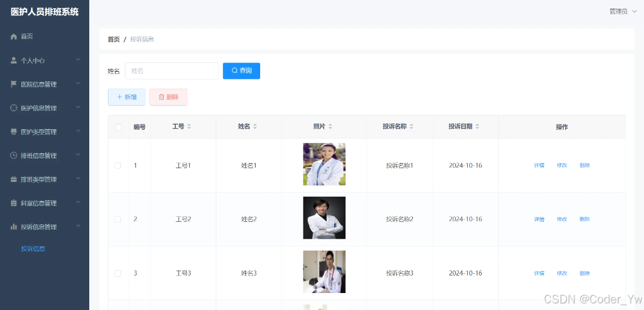This screenshot has width=644, height=310.
Task: Sort by 姓名 column using sort arrows
Action: (255, 127)
